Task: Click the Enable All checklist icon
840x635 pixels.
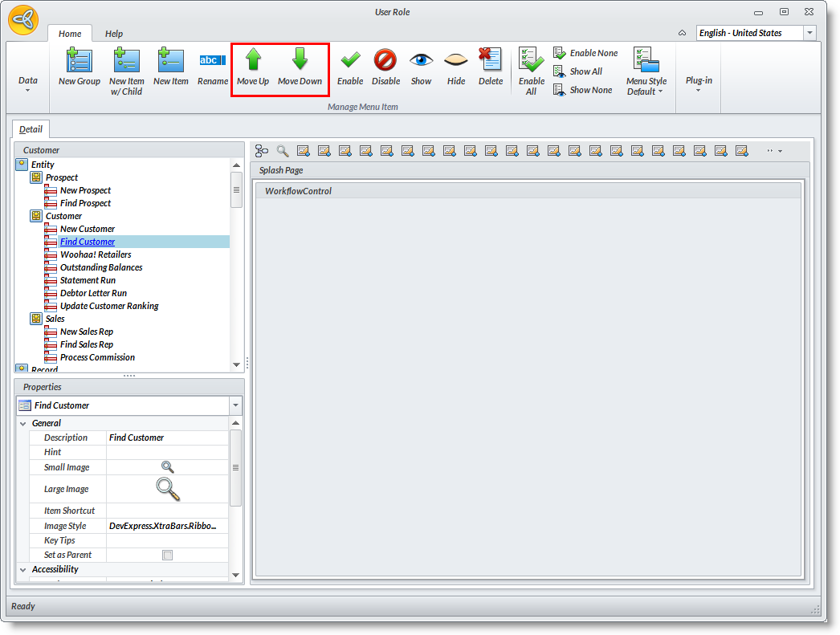Action: (531, 61)
